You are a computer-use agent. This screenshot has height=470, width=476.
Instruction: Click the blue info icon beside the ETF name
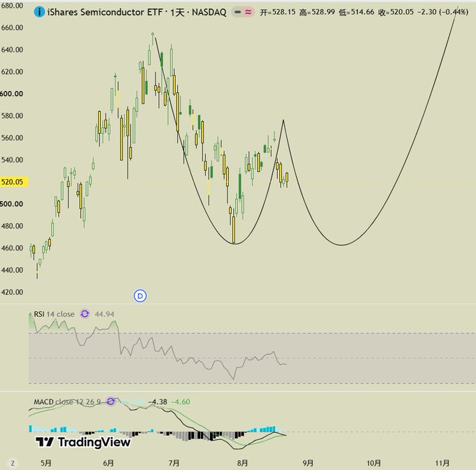pos(39,12)
